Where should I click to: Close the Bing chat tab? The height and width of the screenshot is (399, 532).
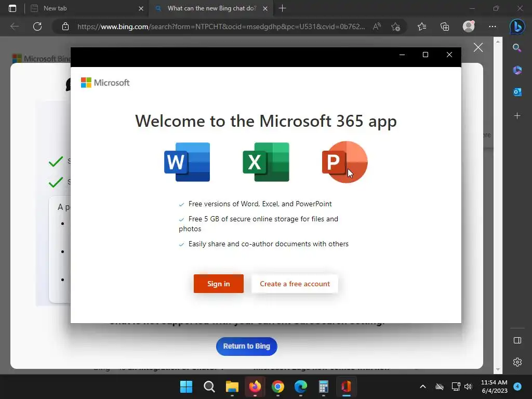(265, 8)
